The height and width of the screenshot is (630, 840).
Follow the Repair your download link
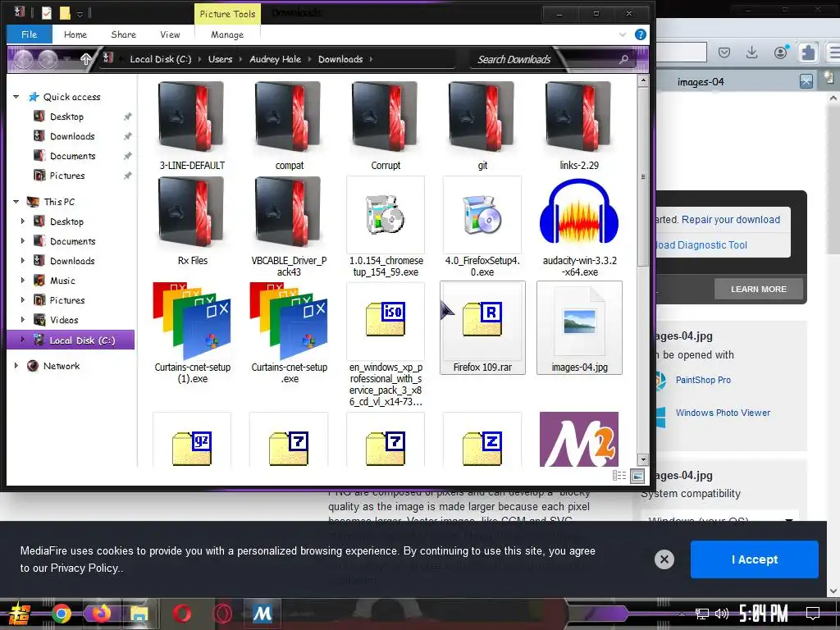[731, 220]
